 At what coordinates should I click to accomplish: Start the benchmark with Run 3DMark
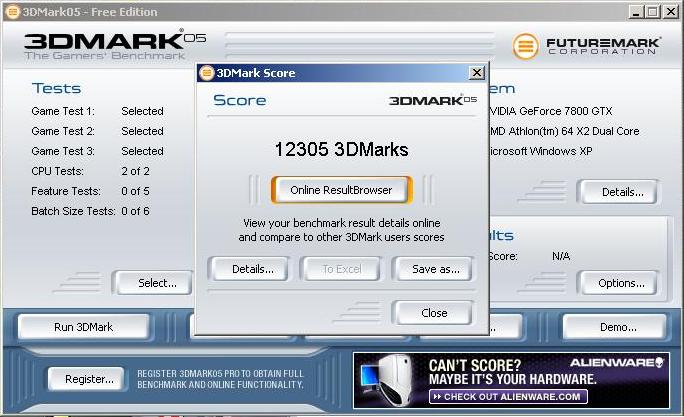83,327
